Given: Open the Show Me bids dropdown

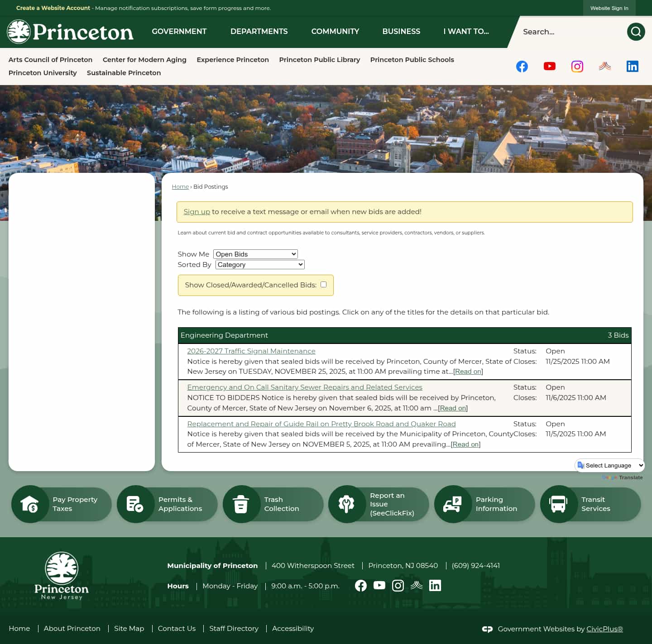Looking at the screenshot, I should pyautogui.click(x=255, y=254).
